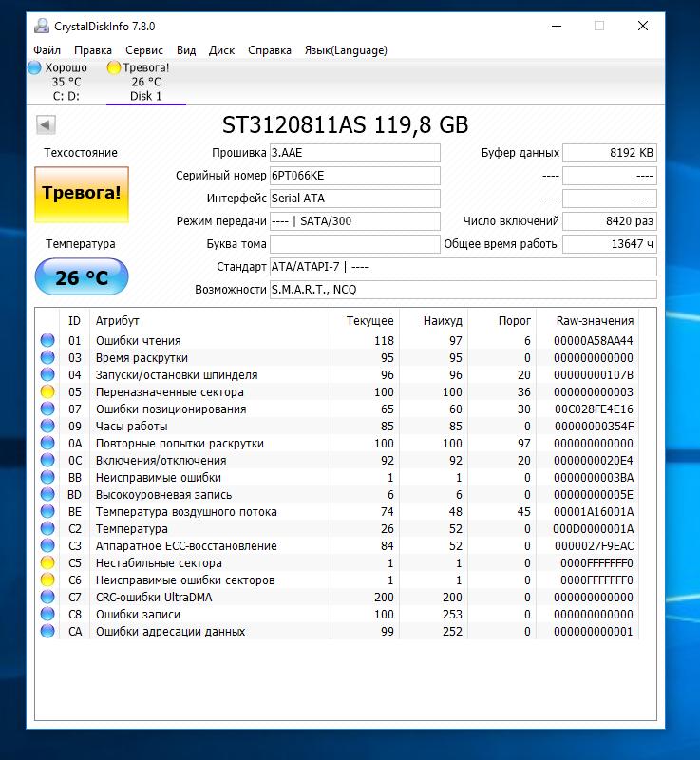Open the Вид menu
Screen dimensions: 700x760
click(186, 50)
